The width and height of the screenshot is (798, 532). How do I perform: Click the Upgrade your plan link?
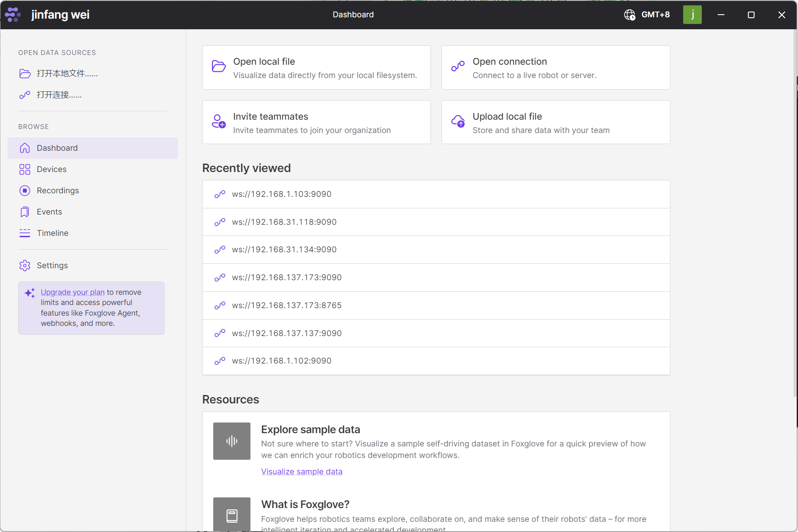[73, 292]
